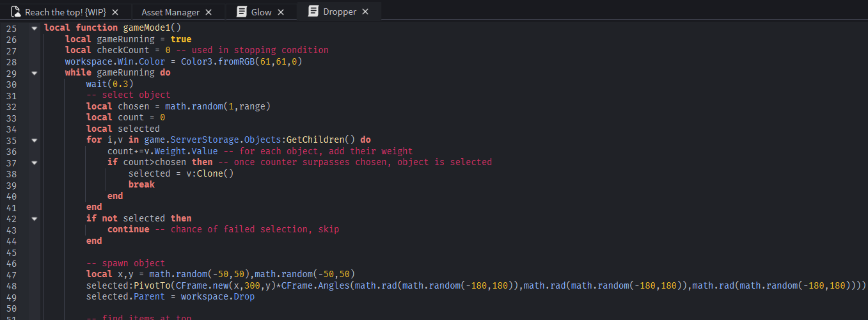
Task: Place cursor on '-- spawn object' comment
Action: (125, 263)
